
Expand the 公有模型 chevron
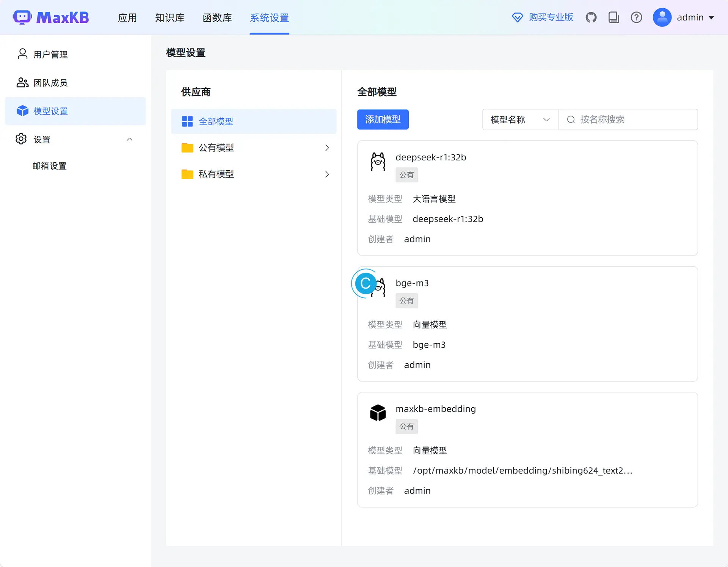pyautogui.click(x=327, y=148)
